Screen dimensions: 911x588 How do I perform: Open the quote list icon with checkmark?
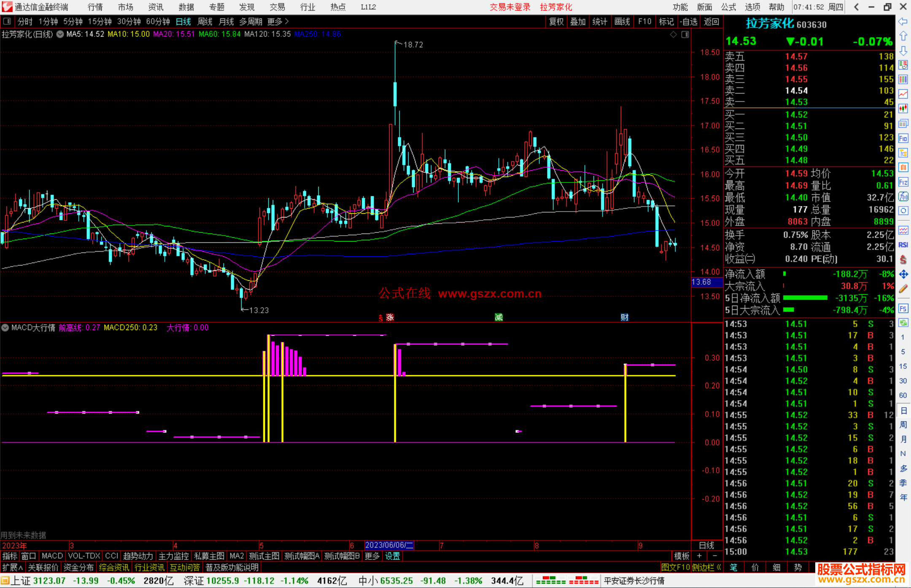click(903, 65)
